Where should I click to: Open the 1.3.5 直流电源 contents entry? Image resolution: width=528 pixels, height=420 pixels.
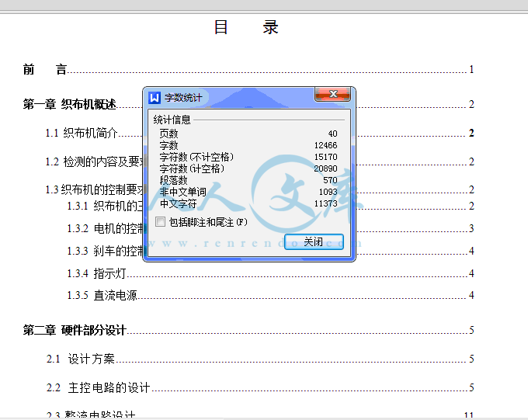coord(271,295)
